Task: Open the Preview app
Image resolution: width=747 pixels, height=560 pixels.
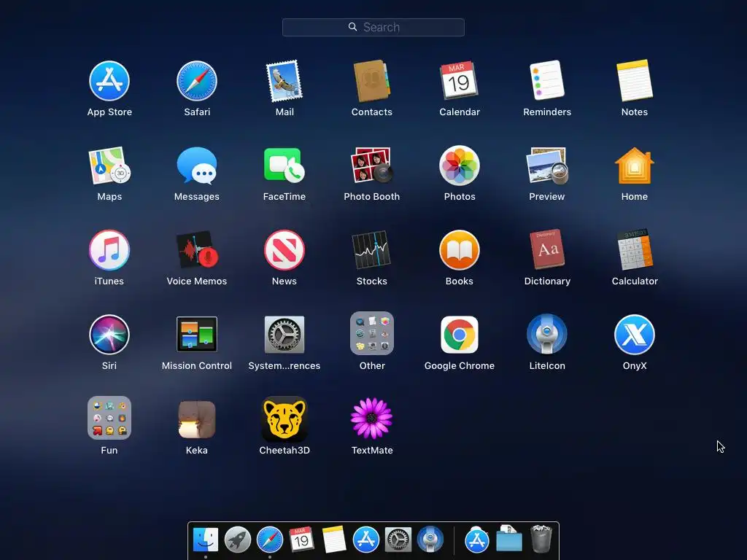Action: (547, 166)
